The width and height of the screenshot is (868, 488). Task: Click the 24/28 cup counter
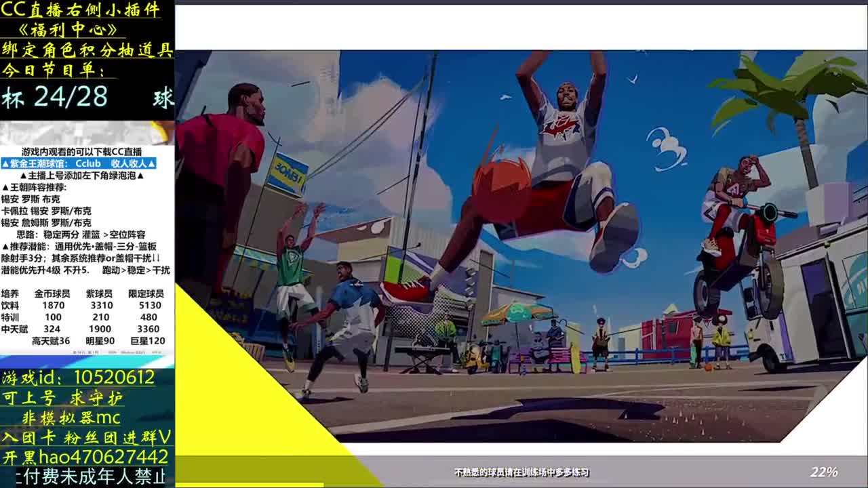click(71, 98)
